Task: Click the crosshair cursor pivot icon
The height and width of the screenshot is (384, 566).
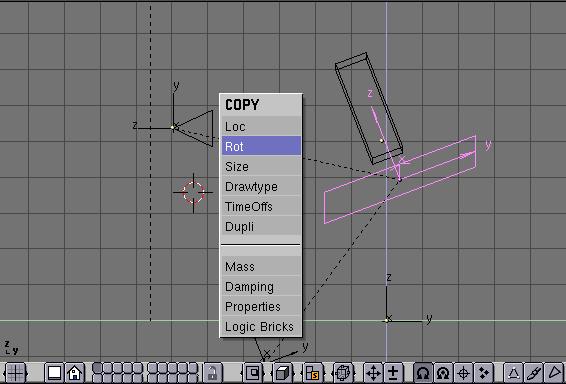Action: coord(463,373)
